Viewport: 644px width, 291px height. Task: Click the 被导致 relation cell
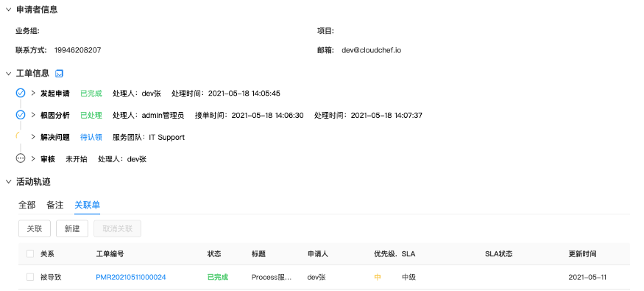51,278
